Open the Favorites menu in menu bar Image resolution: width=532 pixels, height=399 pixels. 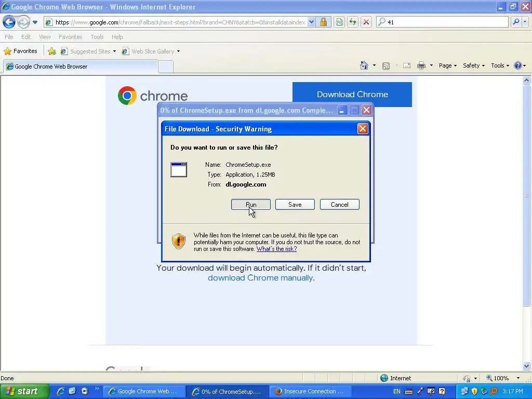pyautogui.click(x=70, y=37)
